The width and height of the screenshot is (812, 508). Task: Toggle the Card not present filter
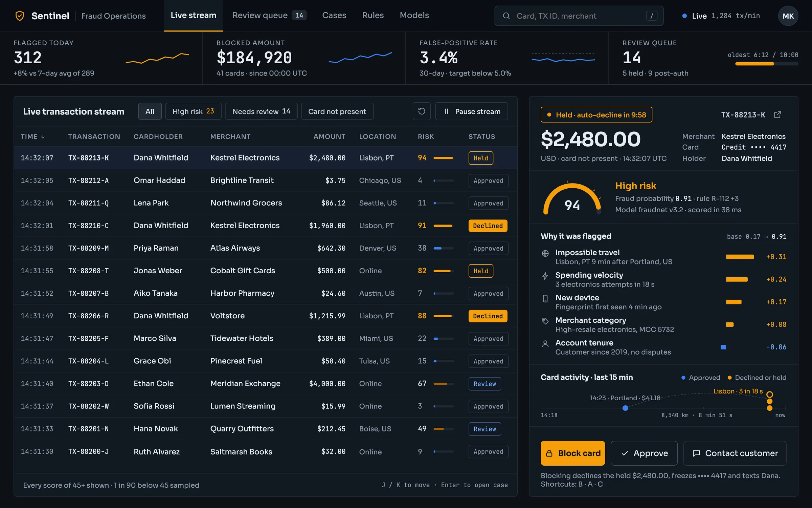337,111
